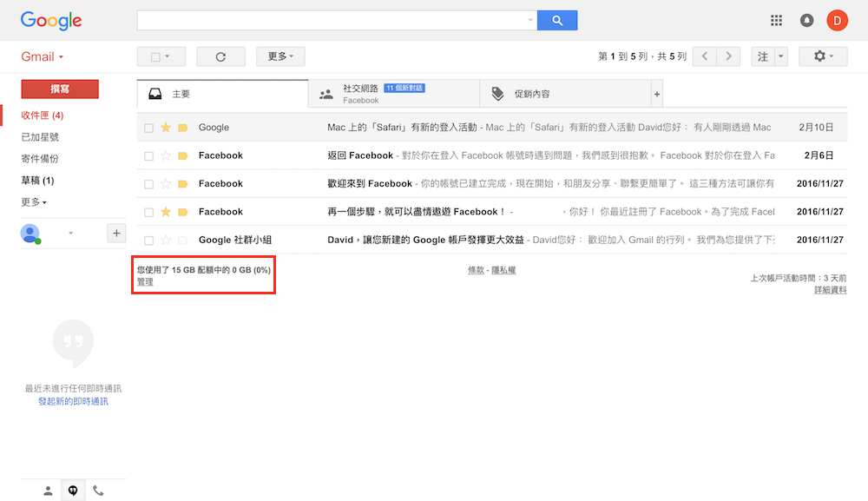Viewport: 868px width, 501px height.
Task: Switch to the 社交網路 tab
Action: [x=394, y=94]
